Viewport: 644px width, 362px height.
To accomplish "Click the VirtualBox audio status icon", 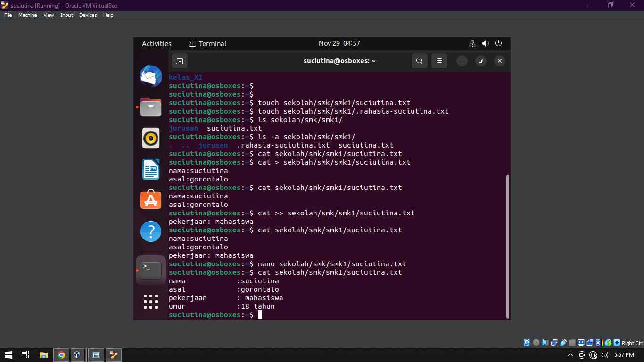I will [x=545, y=343].
